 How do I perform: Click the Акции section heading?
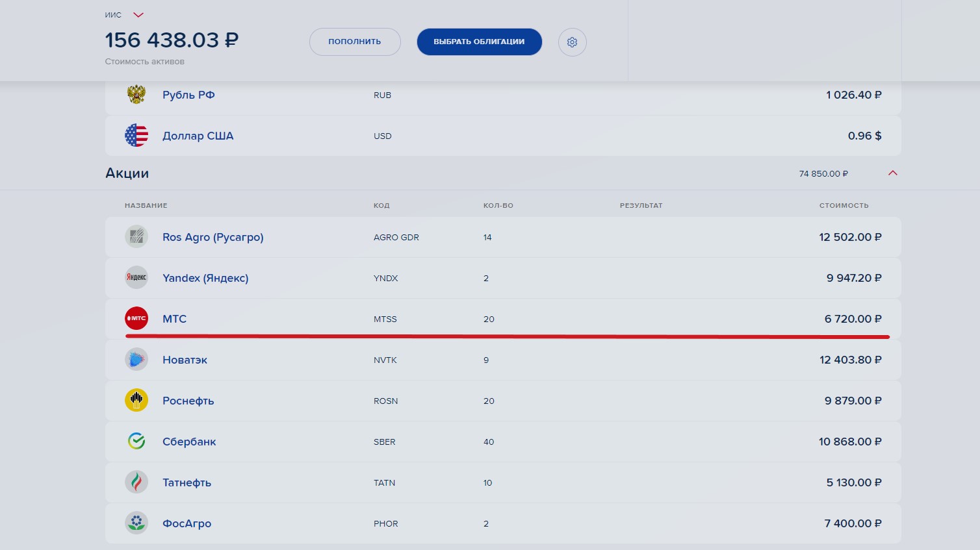pos(127,173)
